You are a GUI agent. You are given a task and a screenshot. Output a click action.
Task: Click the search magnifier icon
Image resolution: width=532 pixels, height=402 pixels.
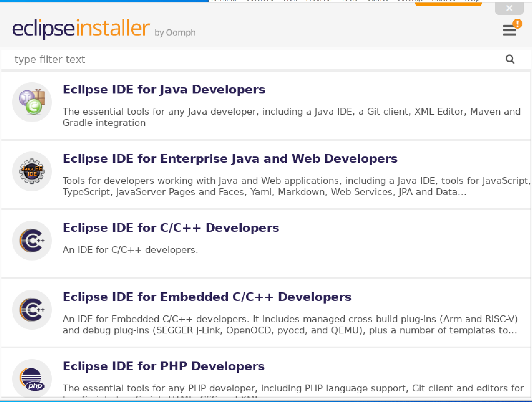(510, 59)
